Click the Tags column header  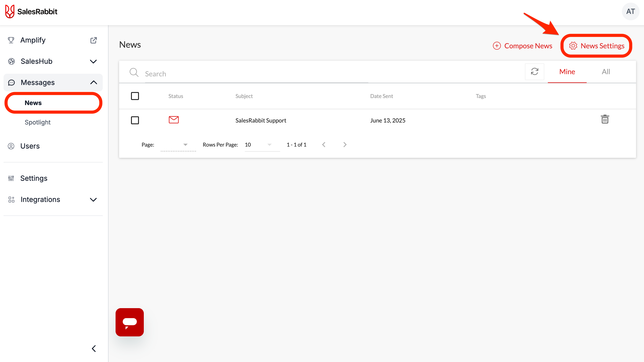481,96
